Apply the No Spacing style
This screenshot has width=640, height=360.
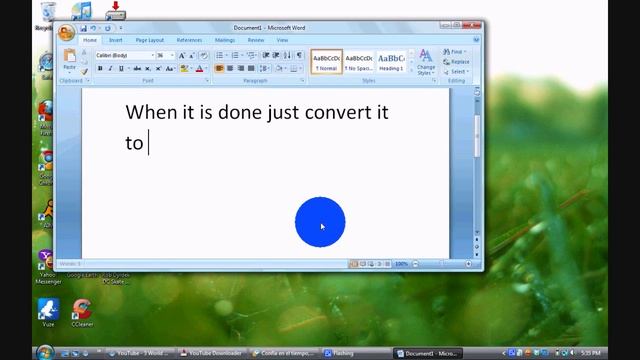[x=359, y=62]
